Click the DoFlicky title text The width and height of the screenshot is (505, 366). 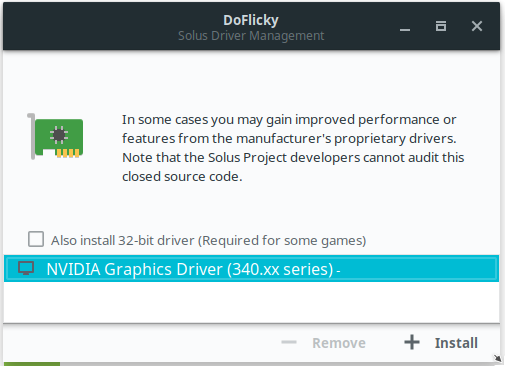tap(251, 20)
